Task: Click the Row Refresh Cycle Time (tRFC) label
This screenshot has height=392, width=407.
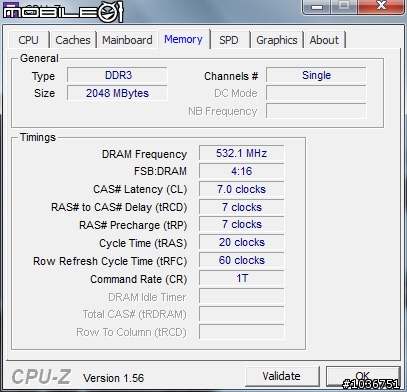Action: point(110,261)
